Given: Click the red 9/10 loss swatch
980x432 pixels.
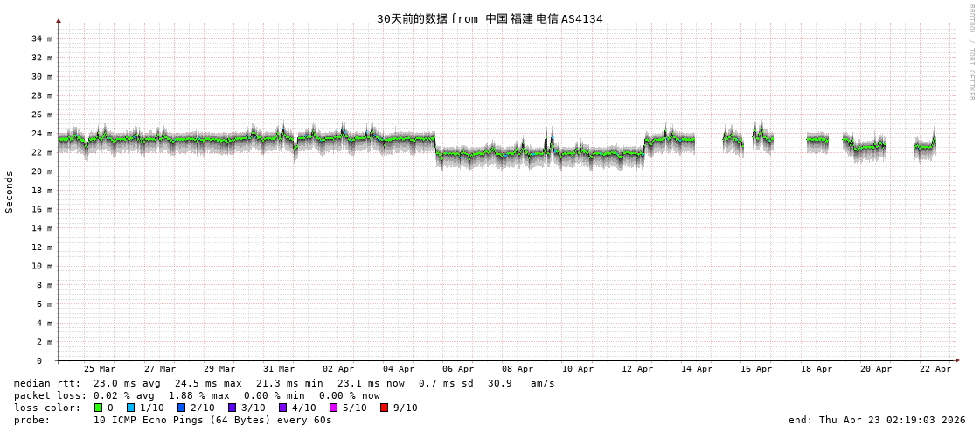Looking at the screenshot, I should pos(384,408).
